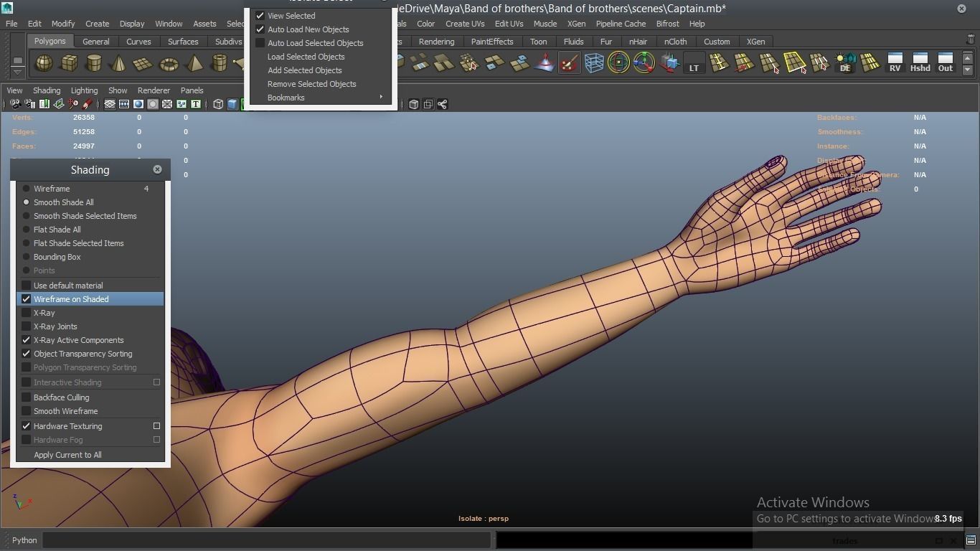The width and height of the screenshot is (980, 551).
Task: Switch to the Rendering shelf tab
Action: tap(436, 42)
